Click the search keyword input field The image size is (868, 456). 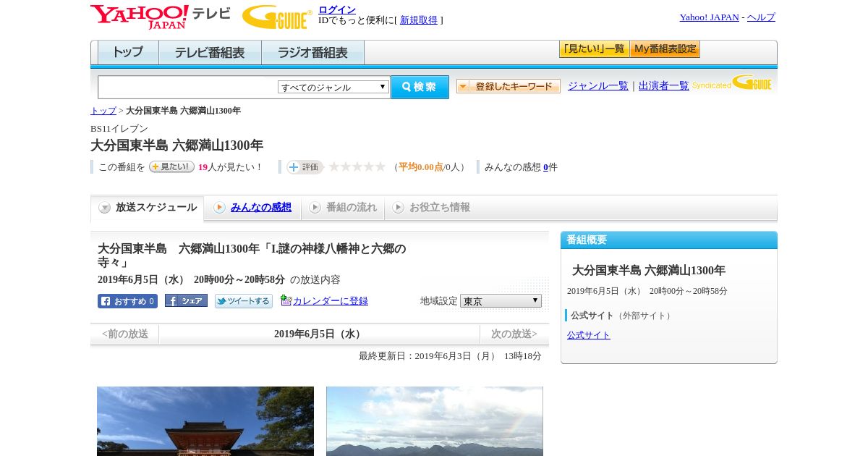tap(188, 87)
